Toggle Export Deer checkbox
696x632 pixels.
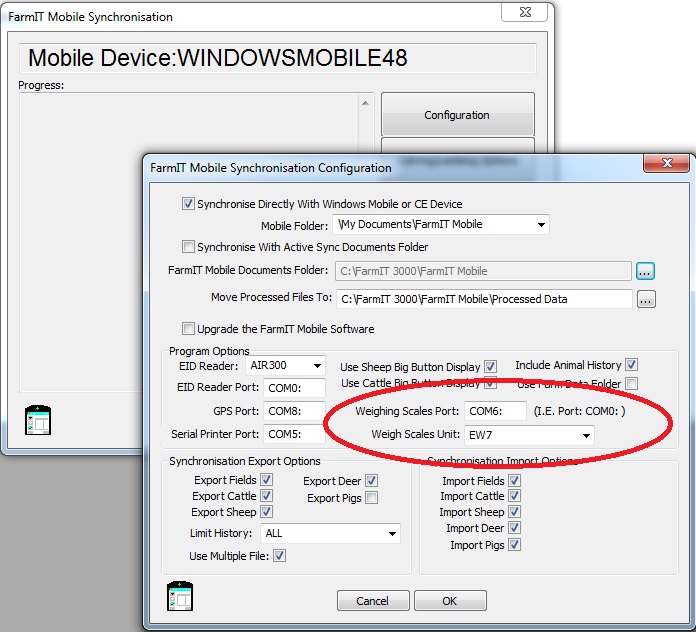[x=372, y=481]
